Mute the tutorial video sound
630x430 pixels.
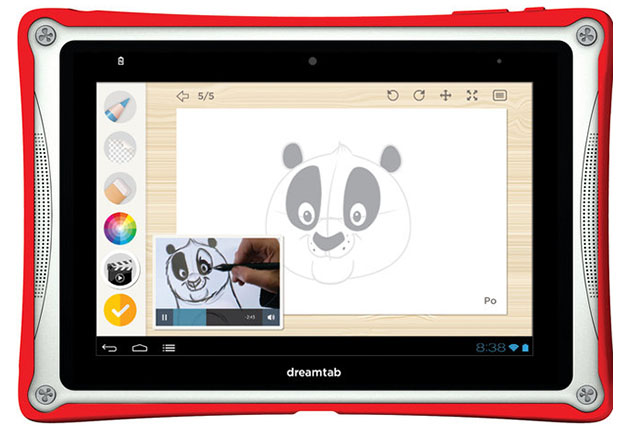click(x=271, y=317)
